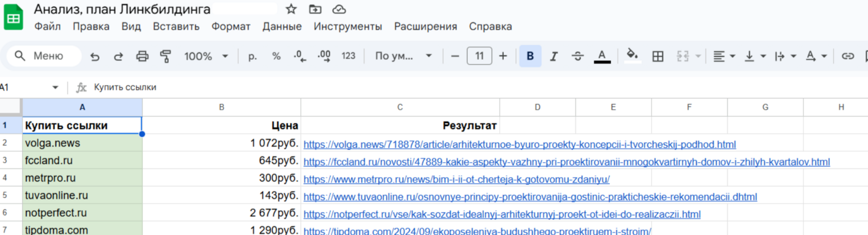868x235 pixels.
Task: Click the spreadsheet title
Action: click(122, 9)
